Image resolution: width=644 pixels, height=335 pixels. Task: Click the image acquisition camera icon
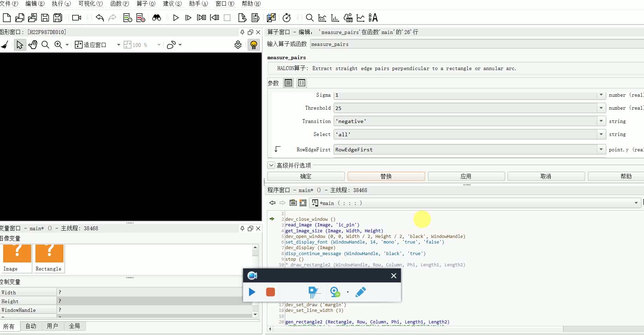(x=76, y=18)
